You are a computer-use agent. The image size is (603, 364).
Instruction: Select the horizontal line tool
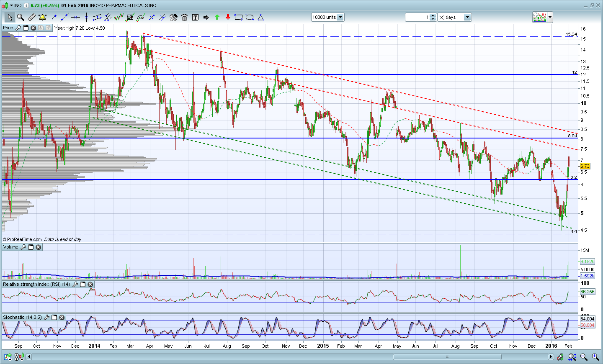(x=75, y=17)
